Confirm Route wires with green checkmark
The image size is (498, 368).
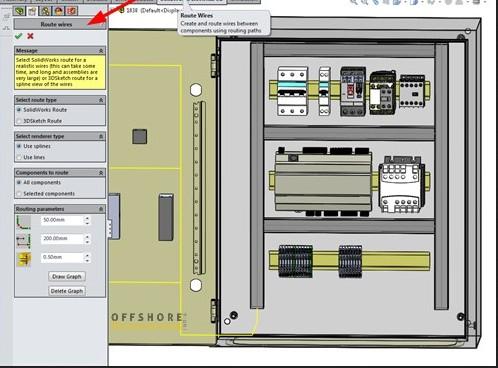tap(19, 36)
